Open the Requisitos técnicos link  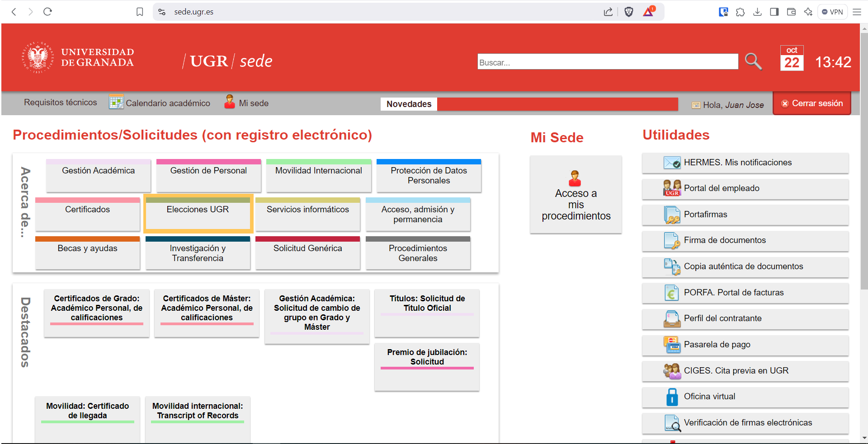61,103
